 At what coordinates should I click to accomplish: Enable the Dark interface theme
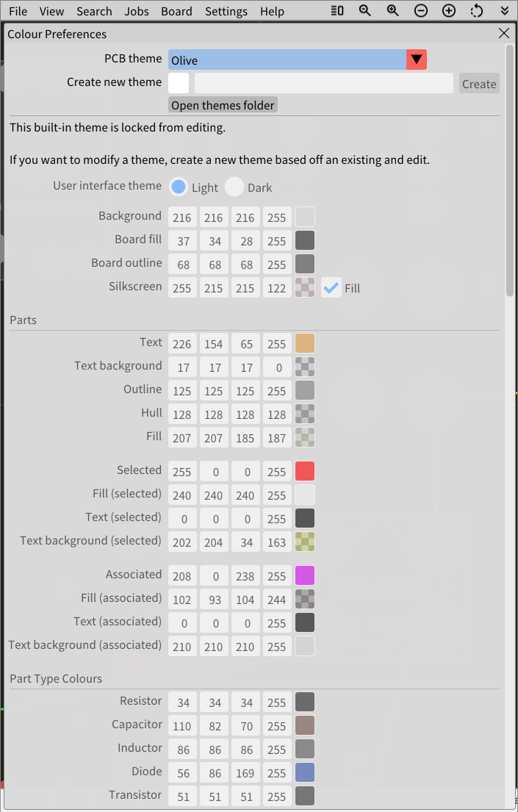pyautogui.click(x=234, y=187)
